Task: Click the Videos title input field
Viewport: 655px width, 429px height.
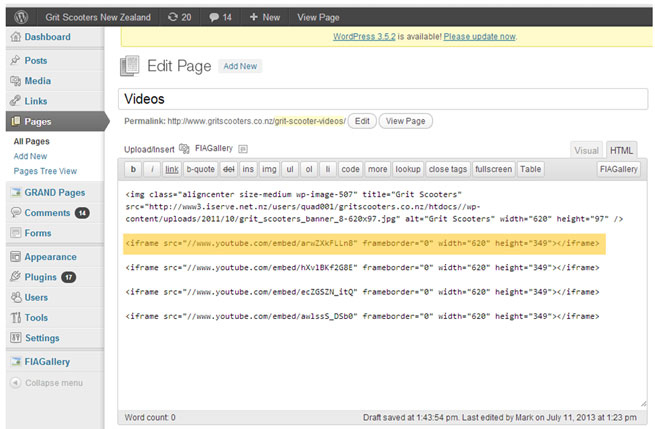Action: click(383, 99)
